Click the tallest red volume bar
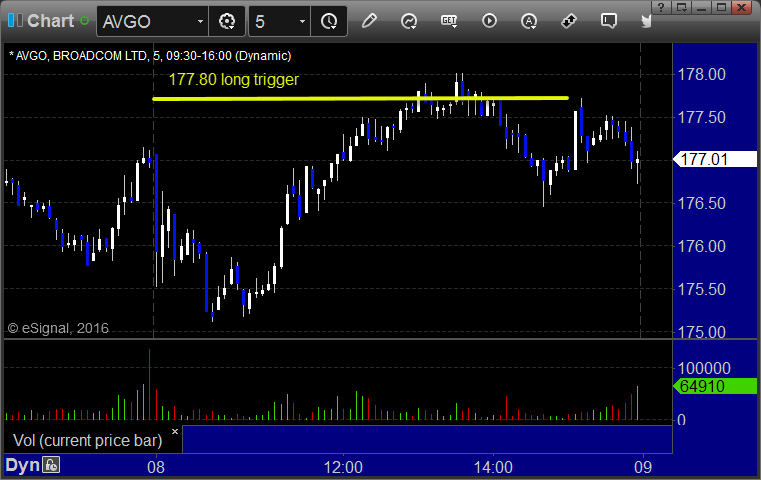The image size is (761, 480). click(149, 384)
